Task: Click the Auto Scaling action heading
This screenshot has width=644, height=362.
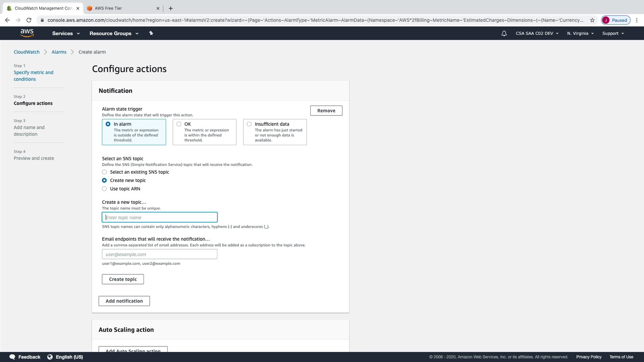Action: click(x=126, y=330)
